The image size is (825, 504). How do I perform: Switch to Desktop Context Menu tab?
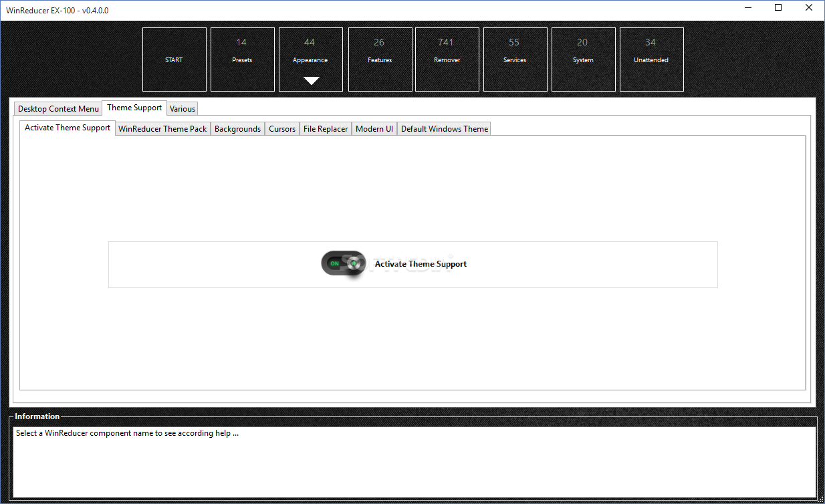[x=58, y=109]
